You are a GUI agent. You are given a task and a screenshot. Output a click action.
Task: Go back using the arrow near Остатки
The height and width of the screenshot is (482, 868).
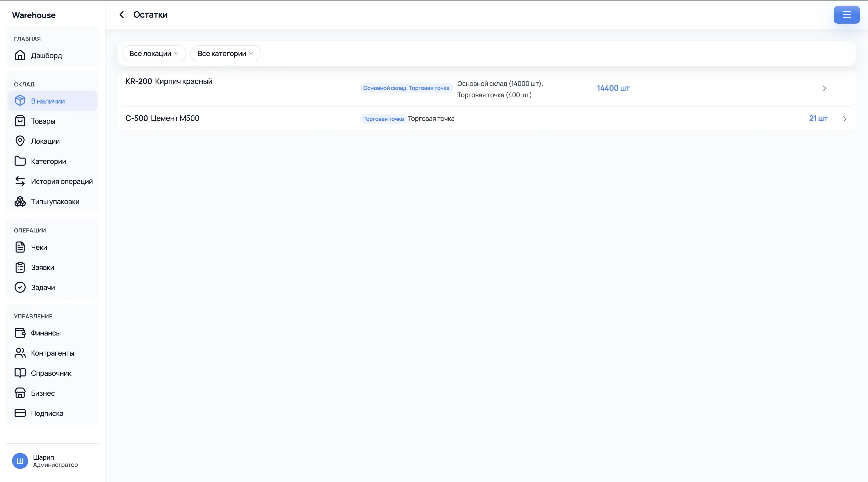point(122,15)
